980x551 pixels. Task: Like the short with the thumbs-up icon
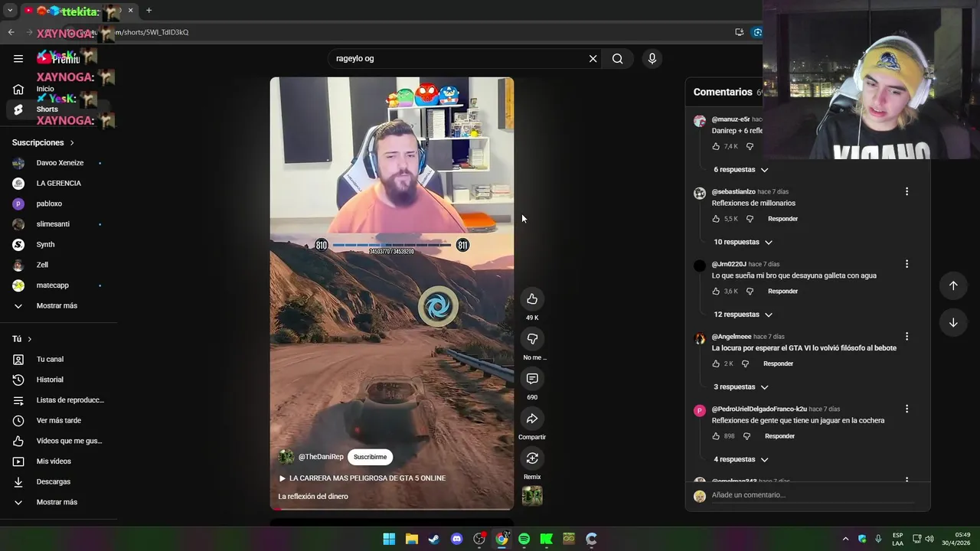(532, 299)
